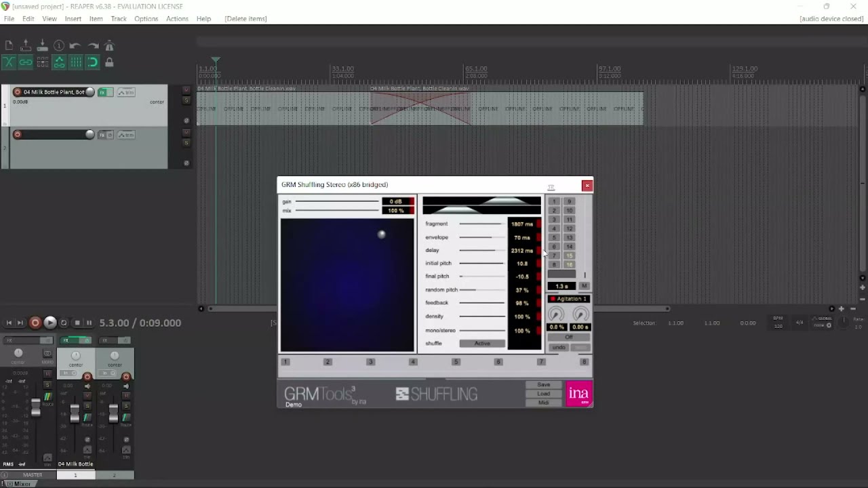Go to project end transport button

(x=20, y=323)
